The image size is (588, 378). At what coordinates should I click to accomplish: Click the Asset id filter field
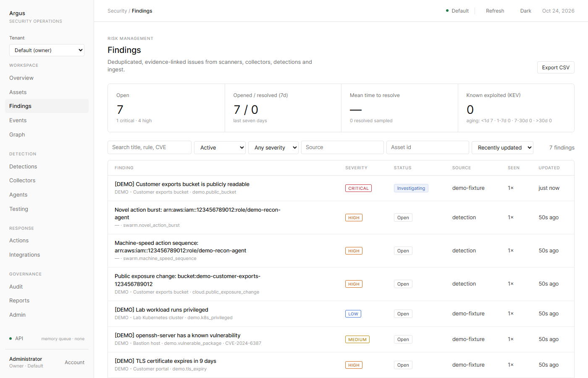point(428,147)
